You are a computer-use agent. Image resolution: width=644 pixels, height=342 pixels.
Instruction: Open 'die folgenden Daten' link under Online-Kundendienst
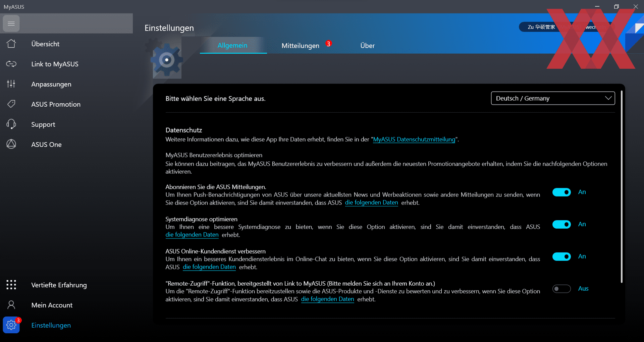coord(209,267)
